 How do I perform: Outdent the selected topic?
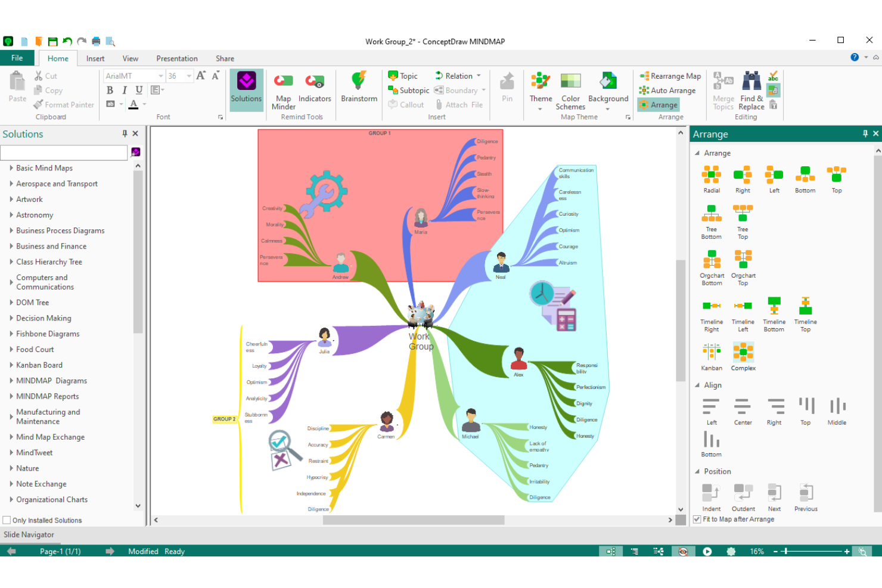pyautogui.click(x=743, y=497)
